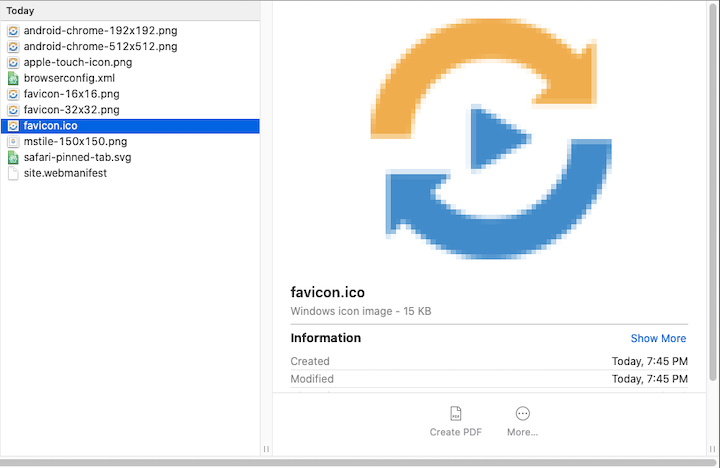Click the file list column resize handle
This screenshot has height=468, width=720.
(266, 449)
